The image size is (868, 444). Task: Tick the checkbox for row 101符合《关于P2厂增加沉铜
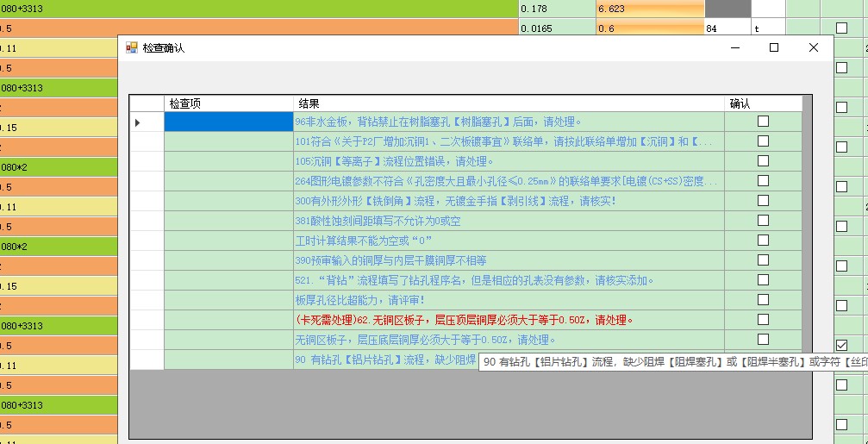tap(764, 141)
